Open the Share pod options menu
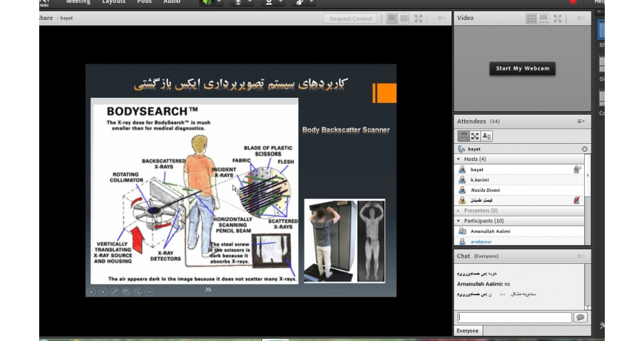This screenshot has width=644, height=341. (441, 19)
